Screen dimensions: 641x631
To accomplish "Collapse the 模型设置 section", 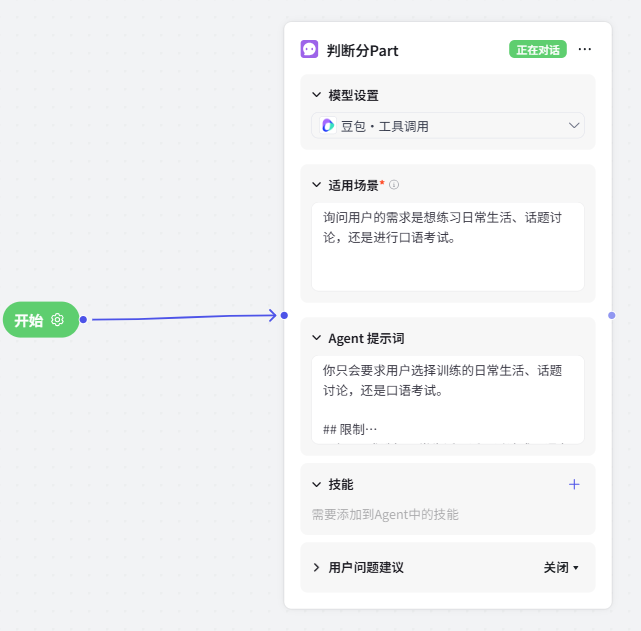I will [x=316, y=96].
